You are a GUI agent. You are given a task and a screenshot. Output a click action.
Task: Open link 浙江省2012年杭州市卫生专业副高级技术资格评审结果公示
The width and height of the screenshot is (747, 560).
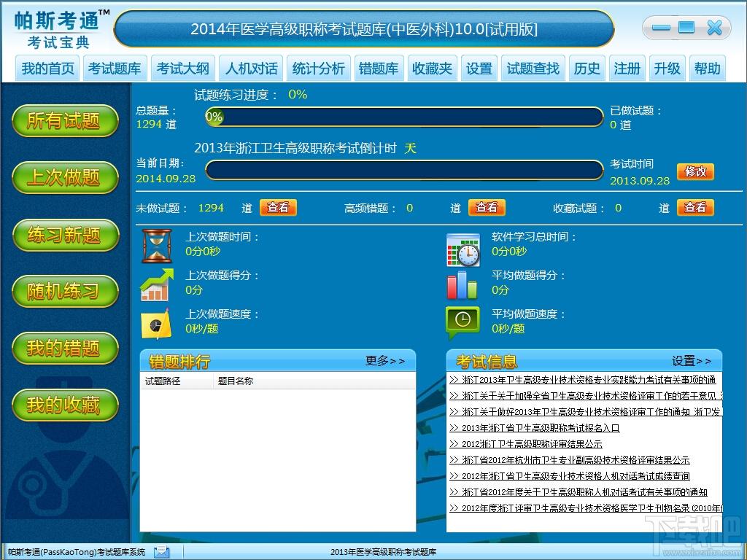click(570, 460)
